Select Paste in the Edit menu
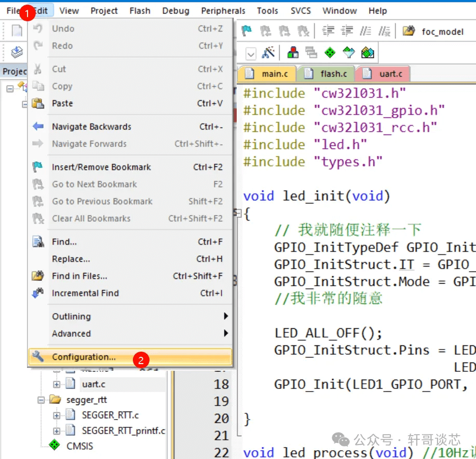 (62, 103)
